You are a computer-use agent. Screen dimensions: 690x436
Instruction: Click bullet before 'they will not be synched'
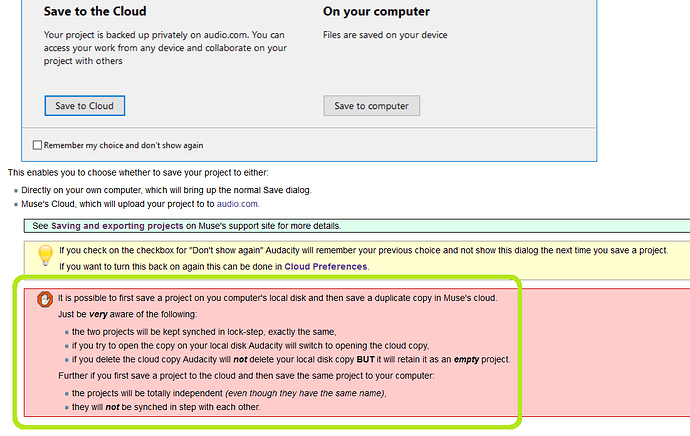[x=66, y=408]
